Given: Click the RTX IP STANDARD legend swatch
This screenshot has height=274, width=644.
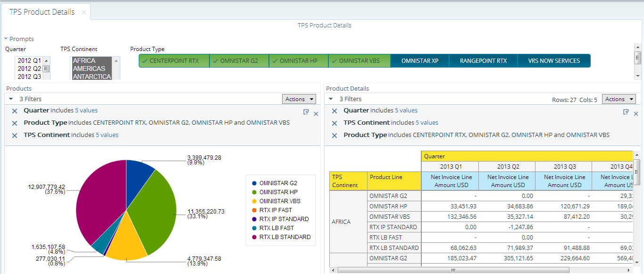Looking at the screenshot, I should [x=254, y=219].
